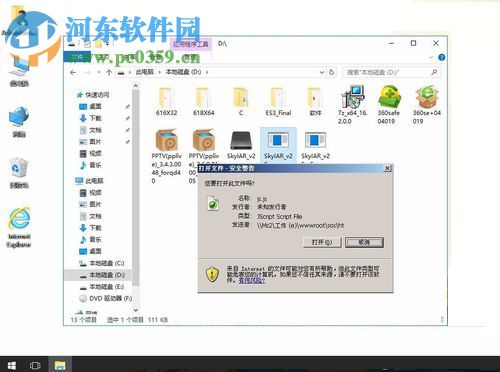
Task: Select 文档 under 快速访问
Action: coord(95,130)
